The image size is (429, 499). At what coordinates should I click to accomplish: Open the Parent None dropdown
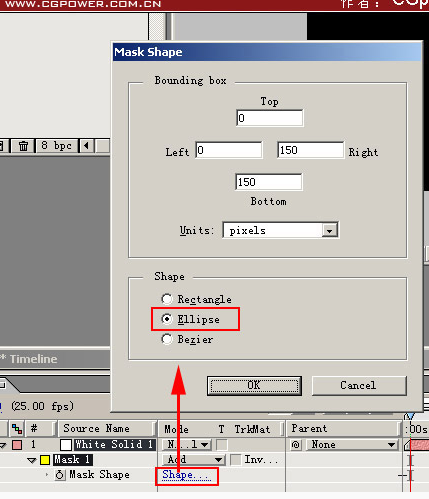tap(352, 445)
